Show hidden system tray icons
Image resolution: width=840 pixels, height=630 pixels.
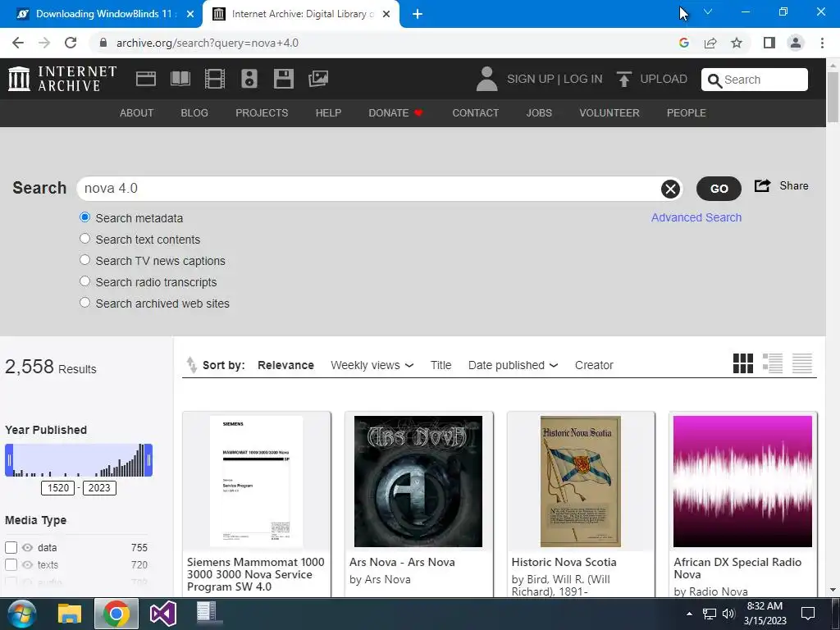[689, 614]
